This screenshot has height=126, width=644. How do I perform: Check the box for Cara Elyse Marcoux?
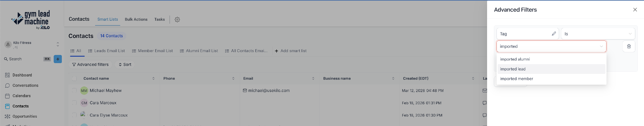tap(74, 115)
